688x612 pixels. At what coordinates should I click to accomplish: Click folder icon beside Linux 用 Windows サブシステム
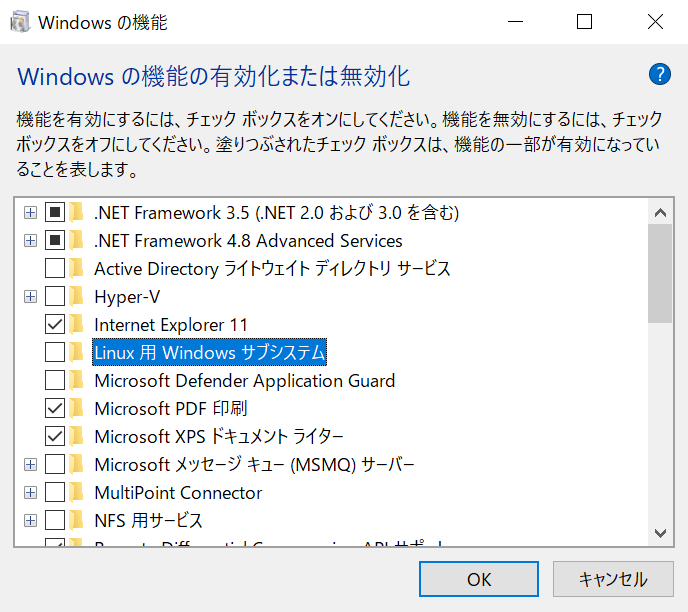coord(76,352)
